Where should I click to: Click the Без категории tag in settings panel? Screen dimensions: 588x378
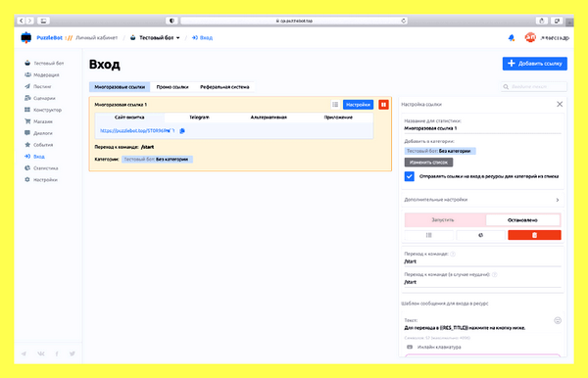pos(440,151)
